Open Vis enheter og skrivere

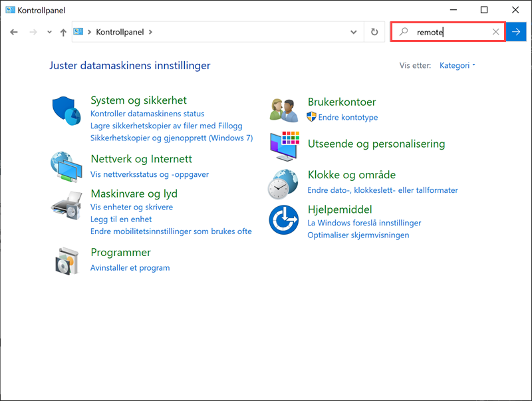coord(132,207)
